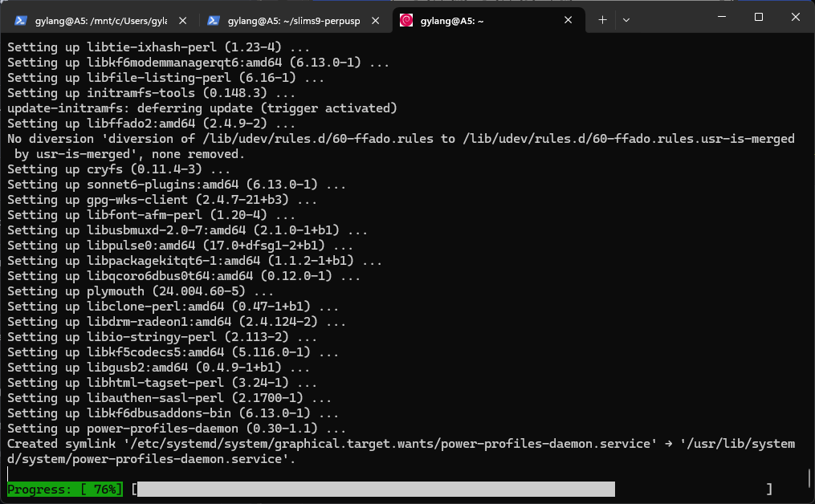Click the filled portion of the progress bar

pos(375,489)
